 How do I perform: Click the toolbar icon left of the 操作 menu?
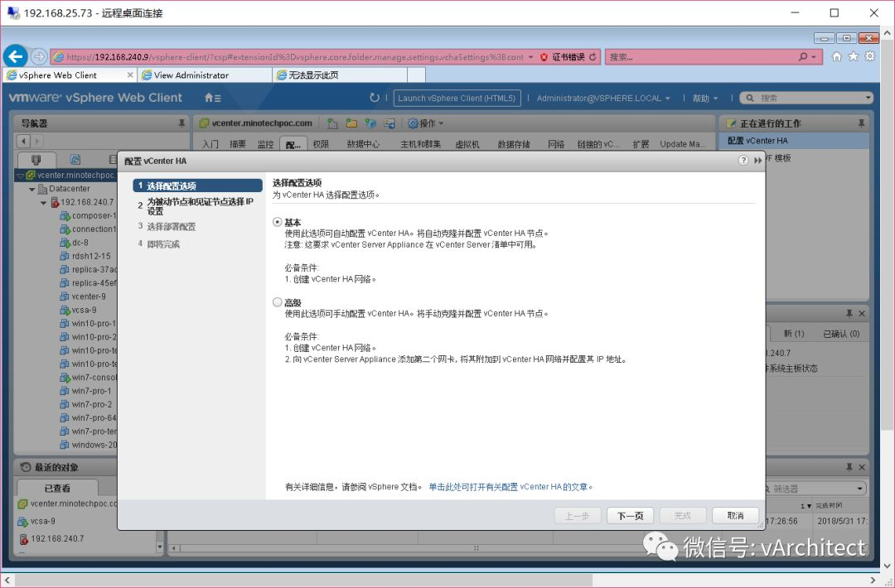coord(389,123)
